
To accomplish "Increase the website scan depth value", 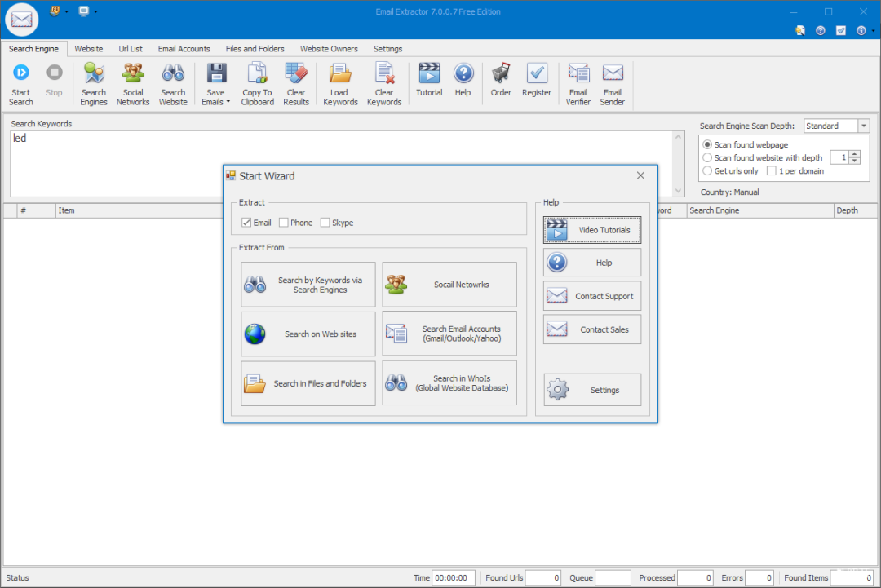I will (x=855, y=154).
